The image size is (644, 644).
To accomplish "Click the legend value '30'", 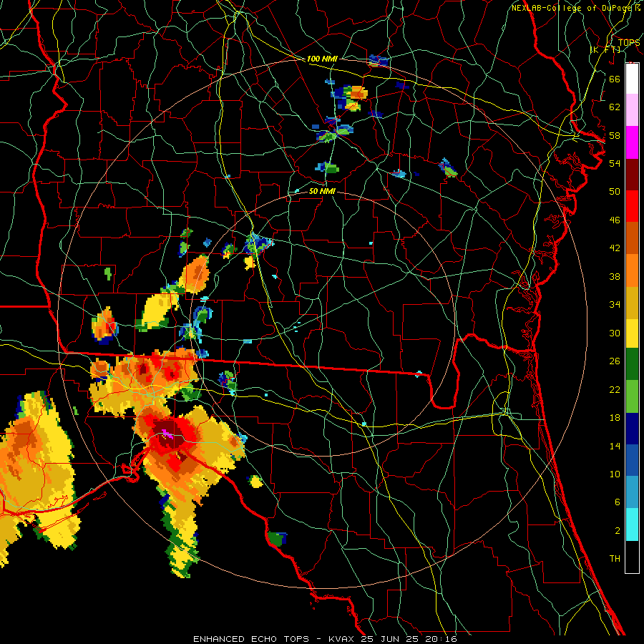I will click(x=615, y=333).
